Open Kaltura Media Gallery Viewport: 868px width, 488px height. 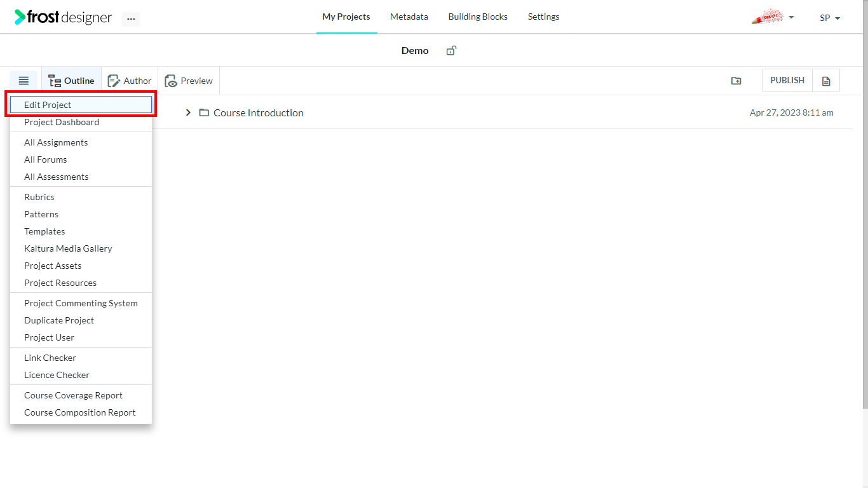coord(81,248)
